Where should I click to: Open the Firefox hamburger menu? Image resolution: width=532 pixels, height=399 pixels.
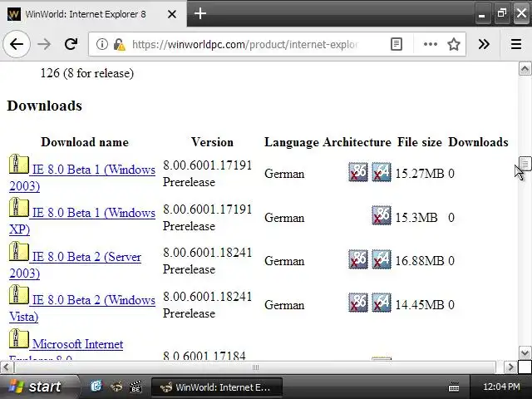[516, 44]
